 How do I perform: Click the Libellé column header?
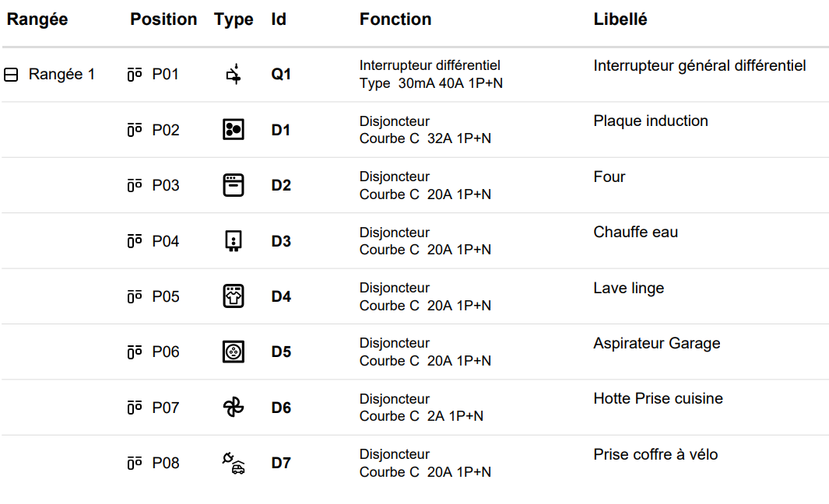click(x=620, y=19)
